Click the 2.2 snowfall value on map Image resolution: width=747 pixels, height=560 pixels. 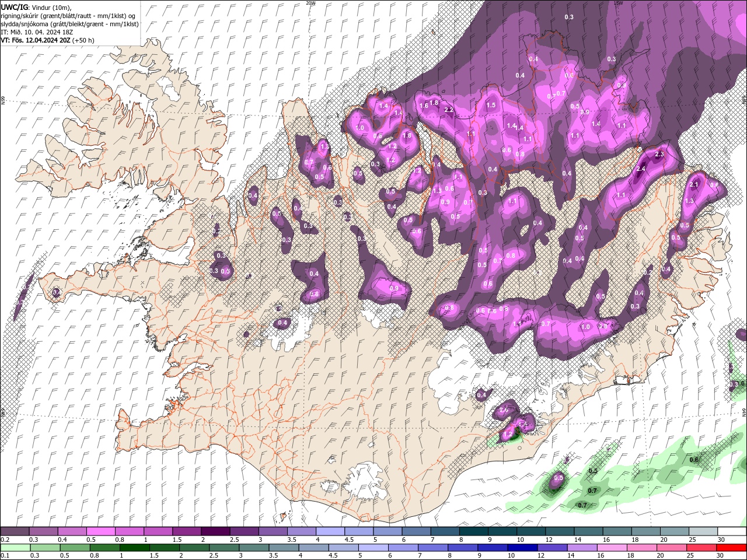(449, 110)
